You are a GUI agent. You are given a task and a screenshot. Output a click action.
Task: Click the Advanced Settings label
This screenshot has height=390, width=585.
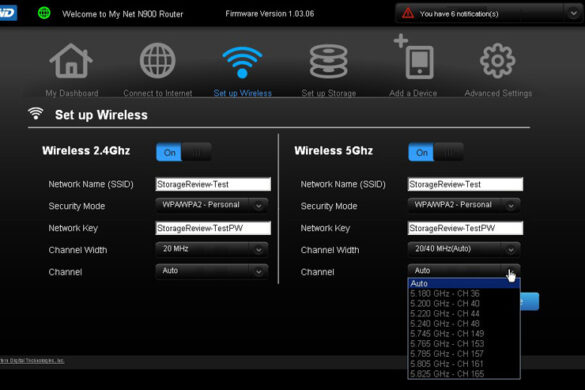[x=498, y=93]
